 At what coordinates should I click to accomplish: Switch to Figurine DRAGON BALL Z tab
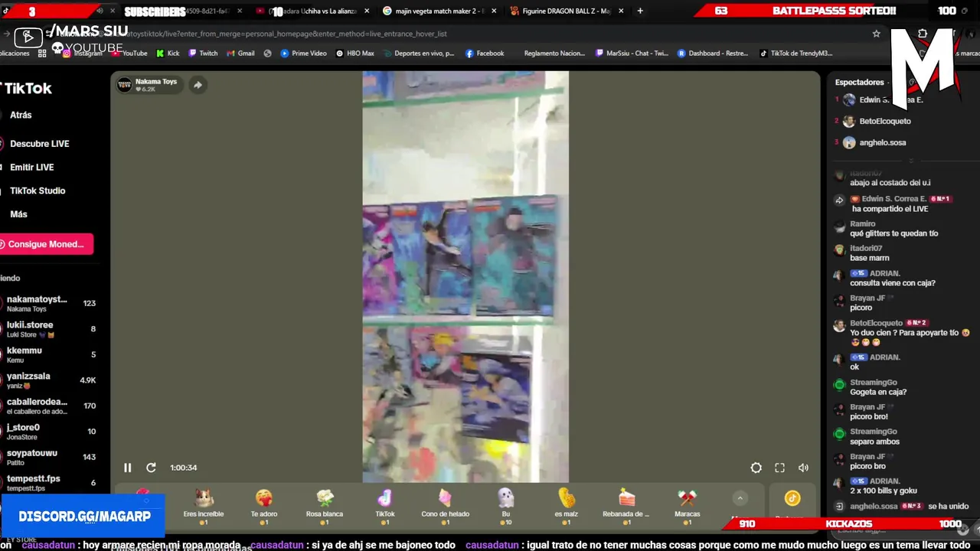[567, 11]
